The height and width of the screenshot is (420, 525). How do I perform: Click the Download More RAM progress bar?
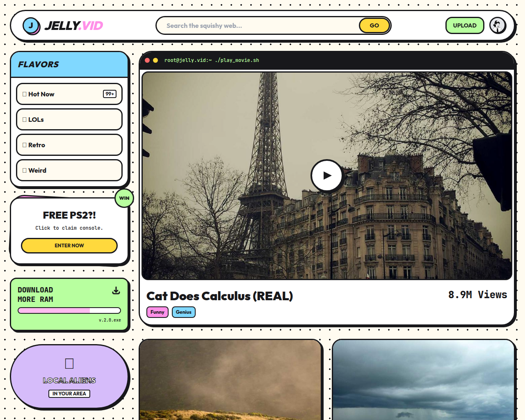(69, 310)
